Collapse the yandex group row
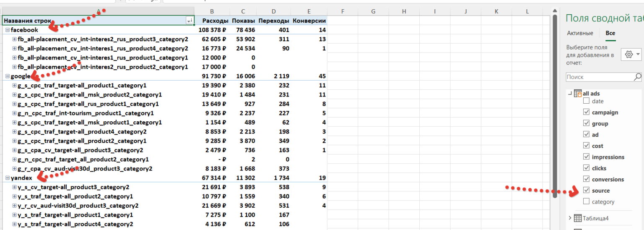The width and height of the screenshot is (644, 230). (8, 178)
